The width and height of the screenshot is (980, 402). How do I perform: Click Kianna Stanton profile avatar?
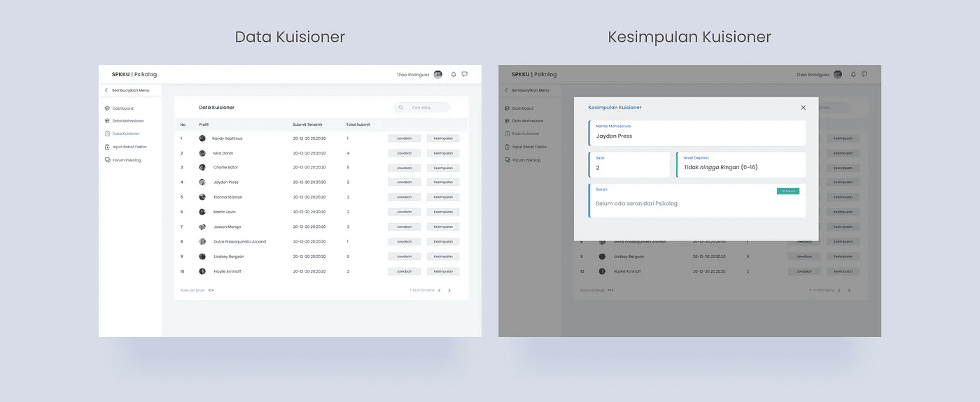[202, 197]
